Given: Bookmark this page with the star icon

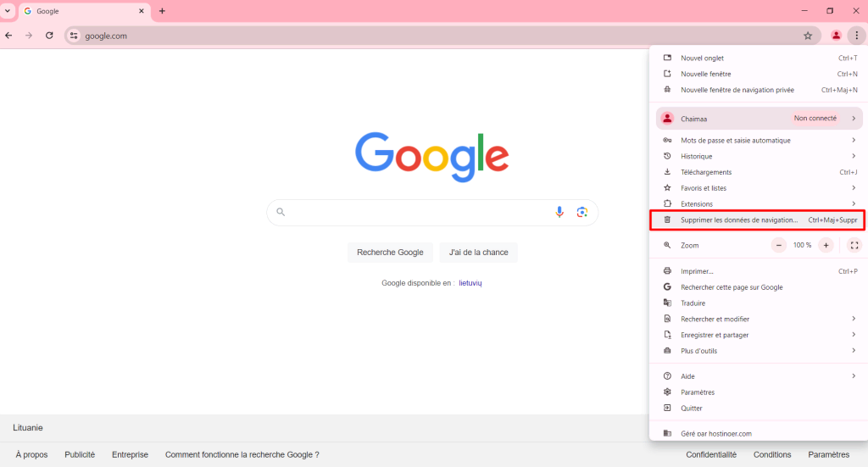Looking at the screenshot, I should click(808, 36).
